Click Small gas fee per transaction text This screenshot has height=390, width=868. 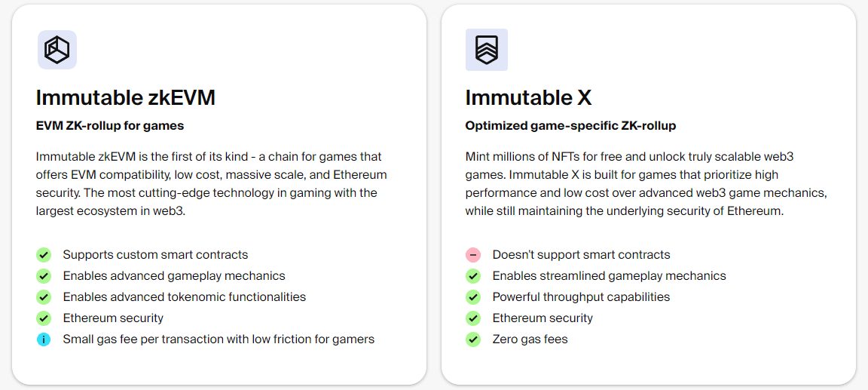click(219, 339)
